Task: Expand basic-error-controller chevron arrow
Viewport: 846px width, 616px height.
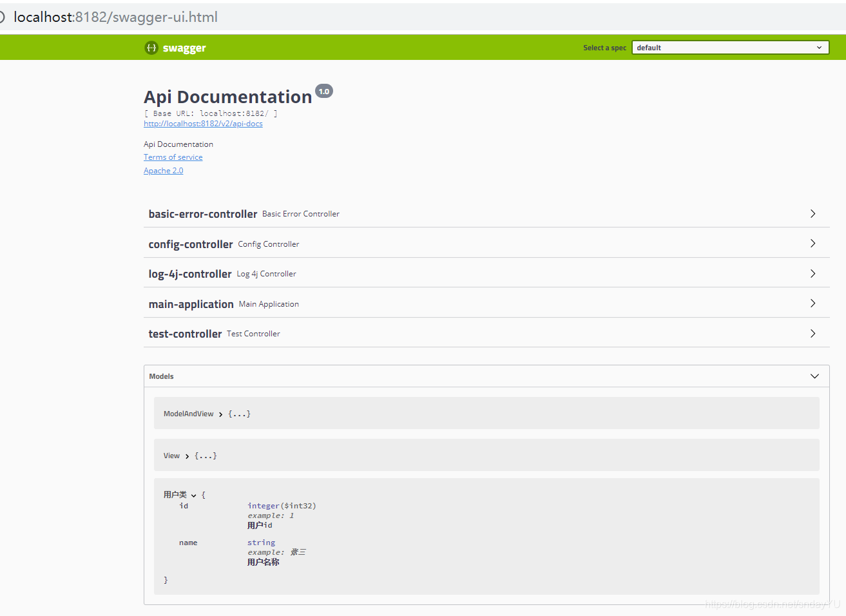Action: click(x=812, y=213)
